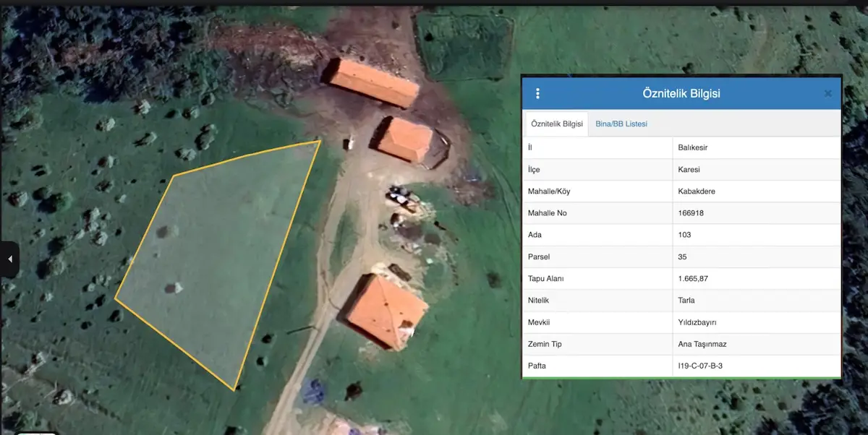Click the İl field label

tap(530, 147)
